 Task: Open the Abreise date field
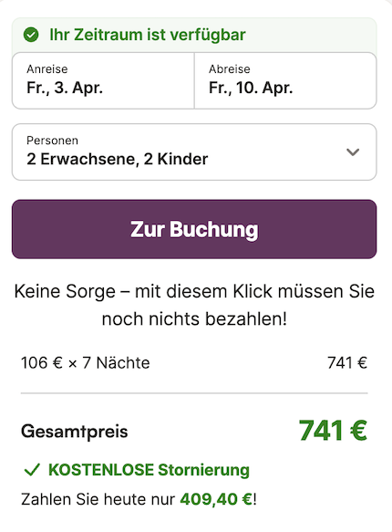285,80
